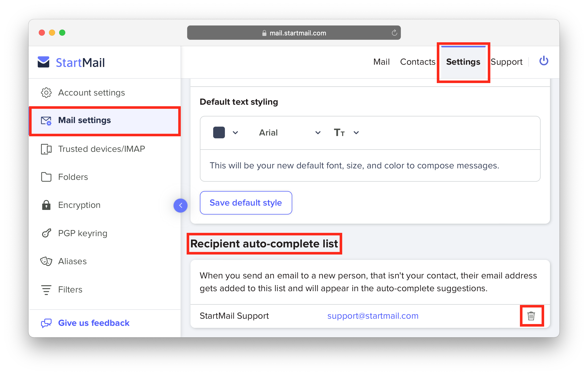588x375 pixels.
Task: Click the mail.startmail.com address bar
Action: point(294,33)
